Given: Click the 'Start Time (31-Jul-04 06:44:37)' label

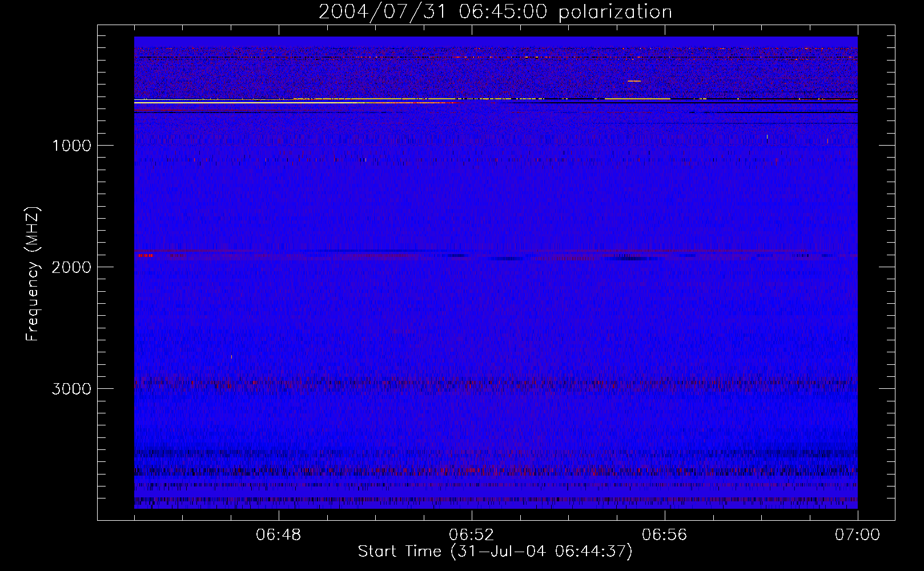Looking at the screenshot, I should click(x=495, y=552).
